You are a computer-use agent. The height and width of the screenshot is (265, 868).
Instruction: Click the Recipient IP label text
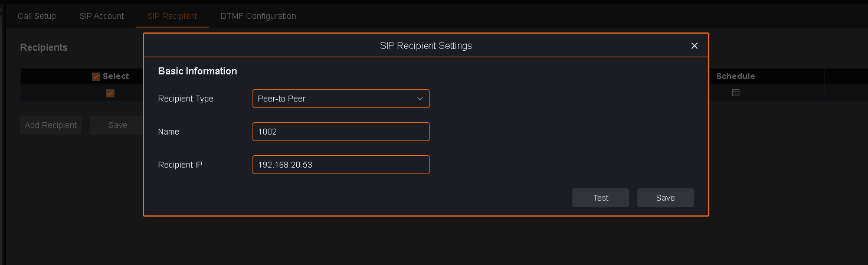(x=180, y=165)
